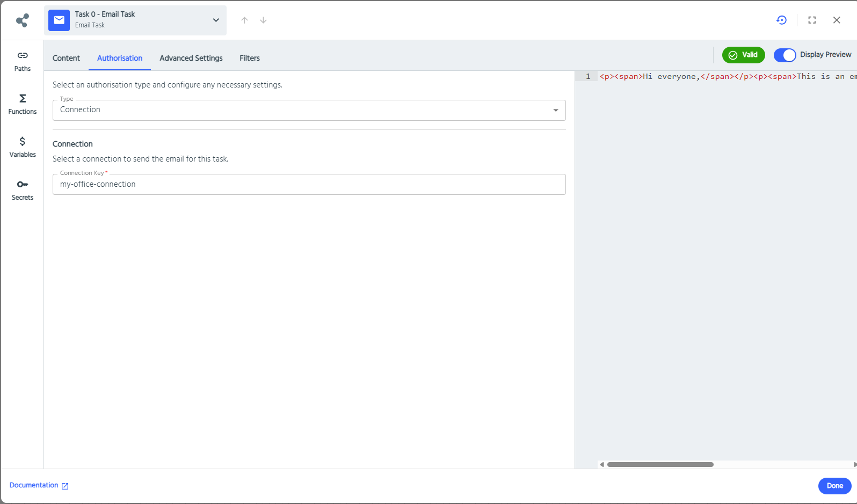The image size is (857, 504).
Task: Expand the Task 0 - Email Task selector
Action: pyautogui.click(x=135, y=20)
